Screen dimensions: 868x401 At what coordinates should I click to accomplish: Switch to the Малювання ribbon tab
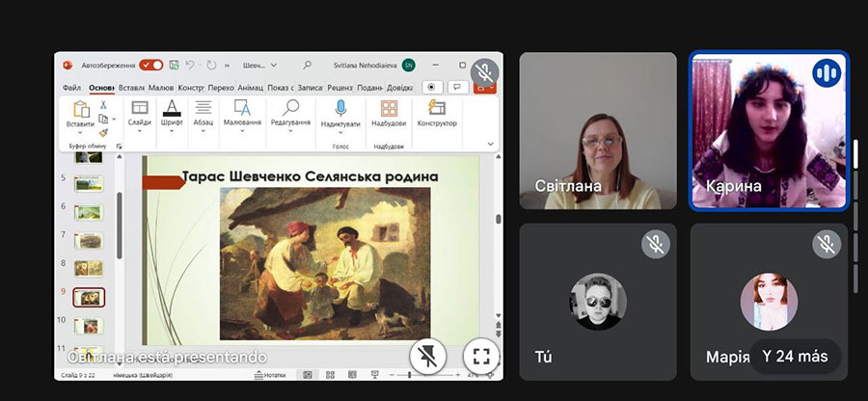click(x=161, y=88)
